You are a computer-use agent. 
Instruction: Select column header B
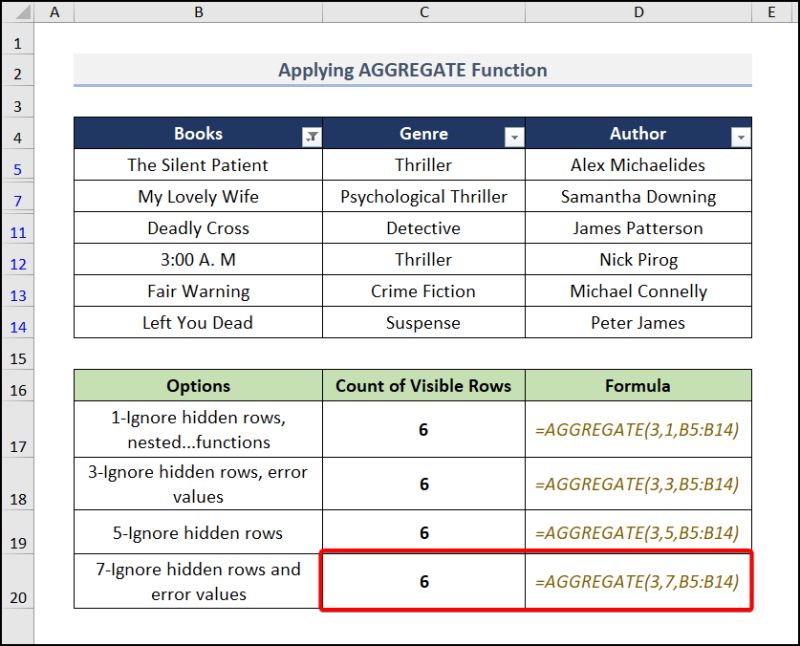pyautogui.click(x=198, y=12)
